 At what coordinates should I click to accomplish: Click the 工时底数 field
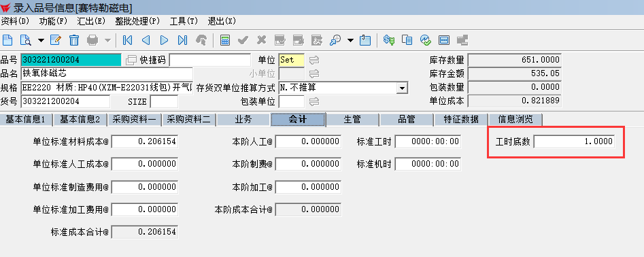point(574,141)
